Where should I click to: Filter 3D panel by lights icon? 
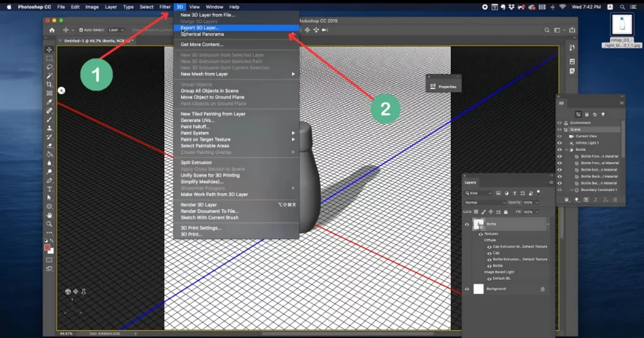(603, 114)
